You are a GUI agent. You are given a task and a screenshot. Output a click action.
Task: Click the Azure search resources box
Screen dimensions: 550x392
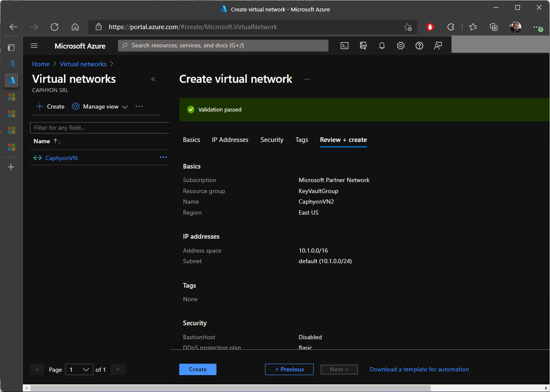coord(223,46)
